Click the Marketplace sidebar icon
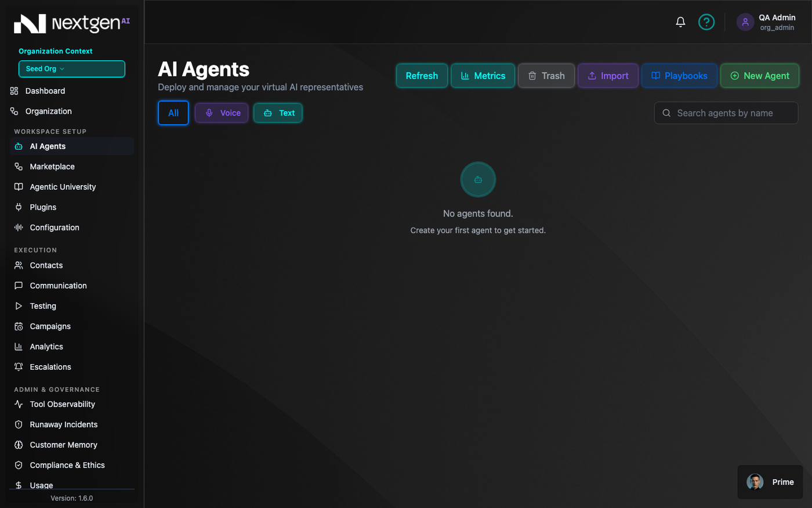Image resolution: width=812 pixels, height=508 pixels. [x=19, y=167]
